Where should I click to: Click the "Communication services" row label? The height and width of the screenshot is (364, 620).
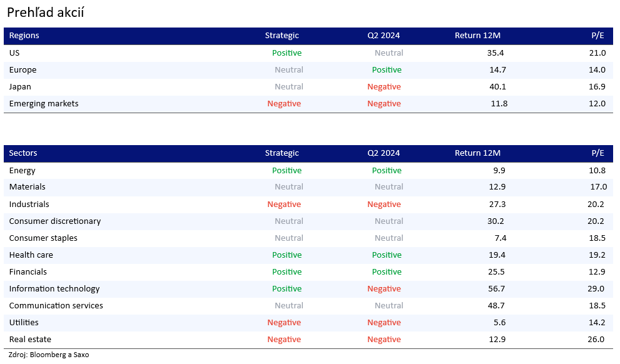(x=56, y=306)
